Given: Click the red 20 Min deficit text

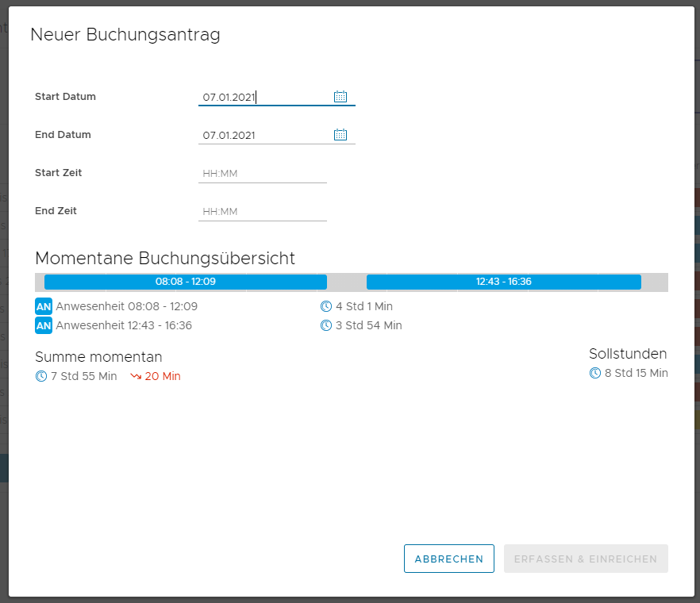Looking at the screenshot, I should click(x=163, y=376).
